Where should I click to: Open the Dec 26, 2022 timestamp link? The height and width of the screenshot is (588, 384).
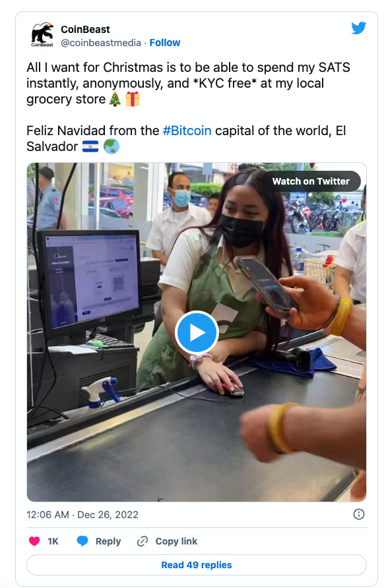click(82, 514)
